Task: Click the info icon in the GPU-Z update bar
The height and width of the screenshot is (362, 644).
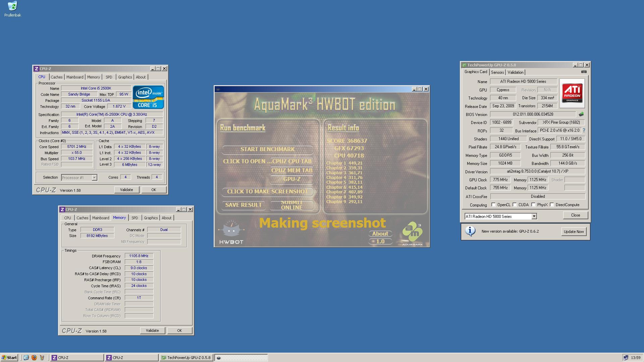Action: 470,231
